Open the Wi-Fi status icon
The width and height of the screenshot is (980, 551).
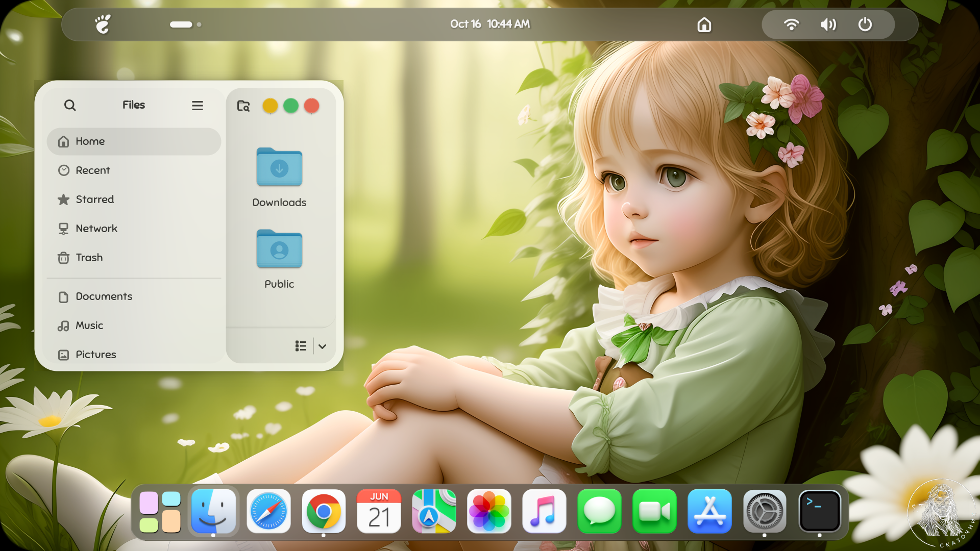click(x=792, y=24)
